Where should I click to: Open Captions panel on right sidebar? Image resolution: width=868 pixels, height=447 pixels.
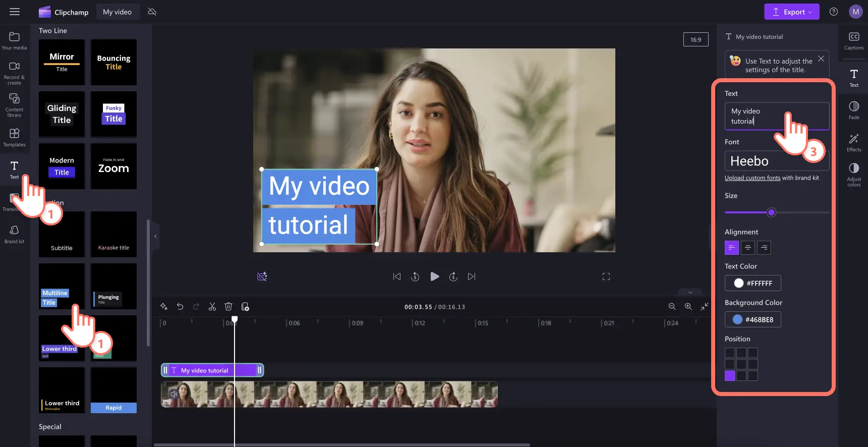[x=854, y=41]
